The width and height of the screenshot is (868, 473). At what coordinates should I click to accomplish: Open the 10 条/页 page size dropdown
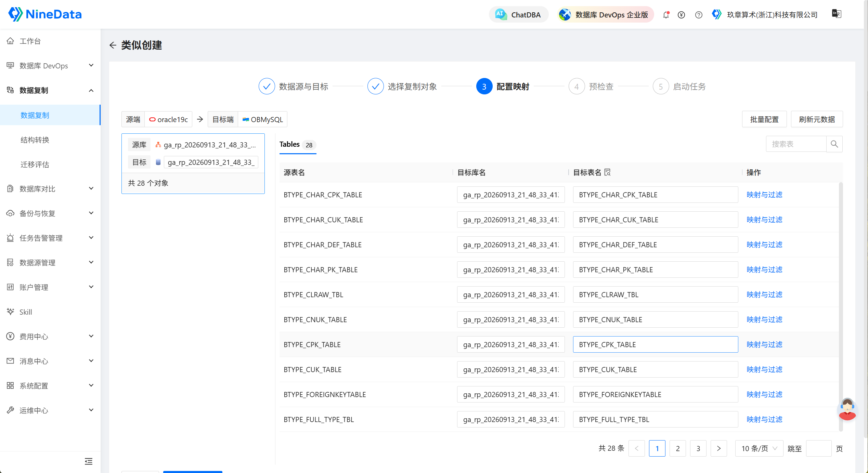[x=759, y=448]
